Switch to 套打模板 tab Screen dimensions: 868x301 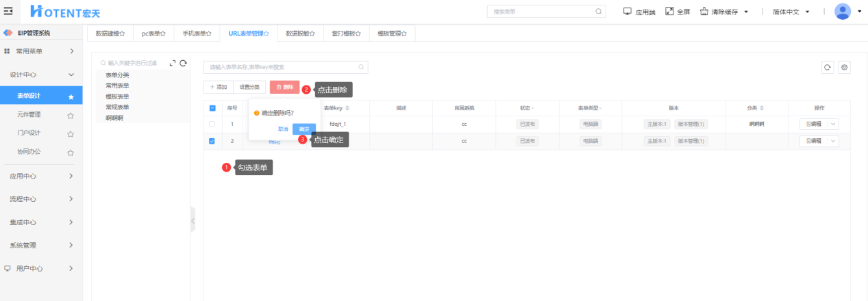click(346, 33)
